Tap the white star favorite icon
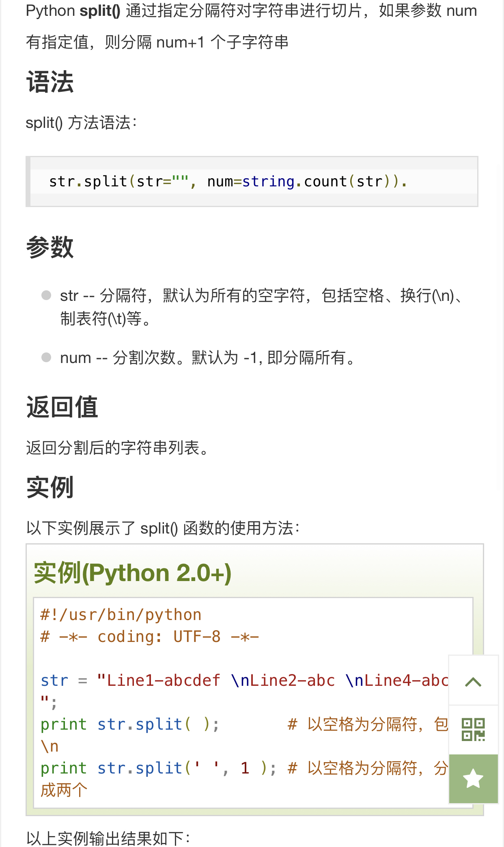 (473, 779)
